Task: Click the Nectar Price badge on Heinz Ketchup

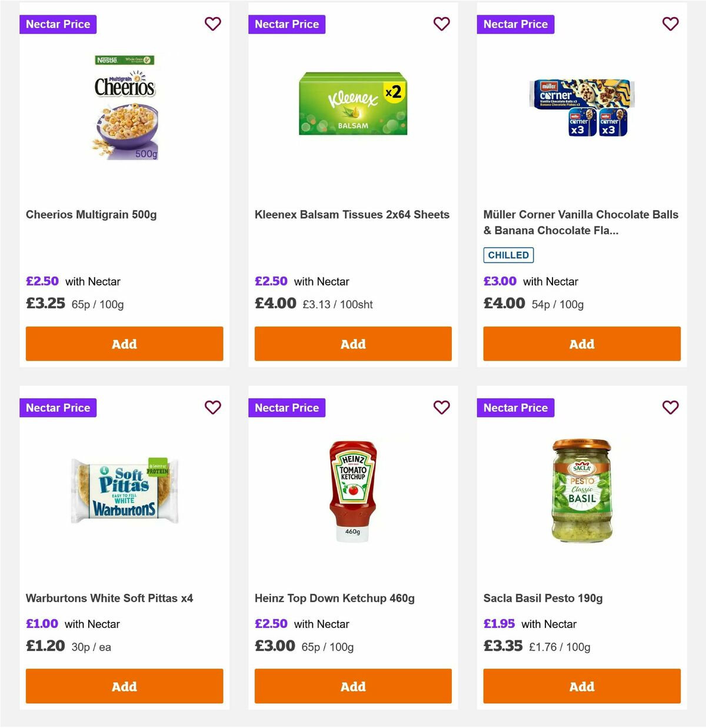Action: coord(287,408)
